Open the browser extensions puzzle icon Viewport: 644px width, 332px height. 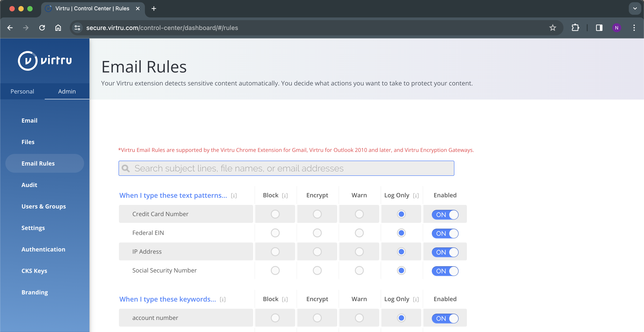(x=575, y=28)
